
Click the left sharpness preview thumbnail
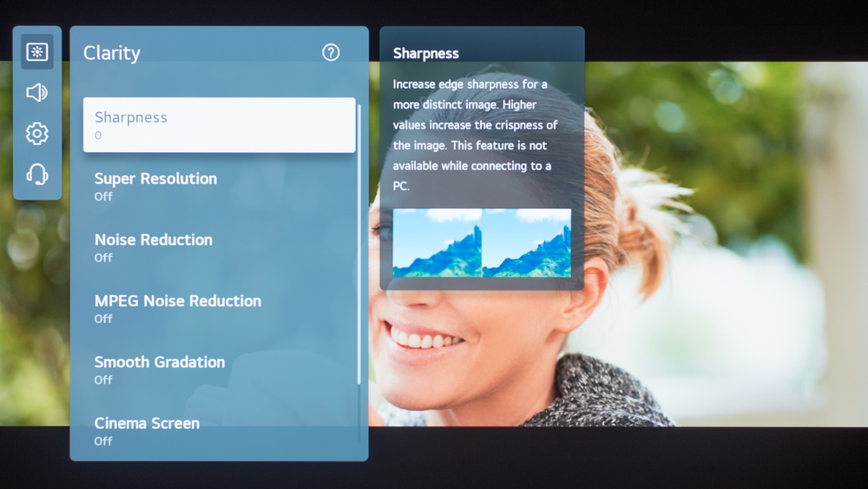(437, 242)
